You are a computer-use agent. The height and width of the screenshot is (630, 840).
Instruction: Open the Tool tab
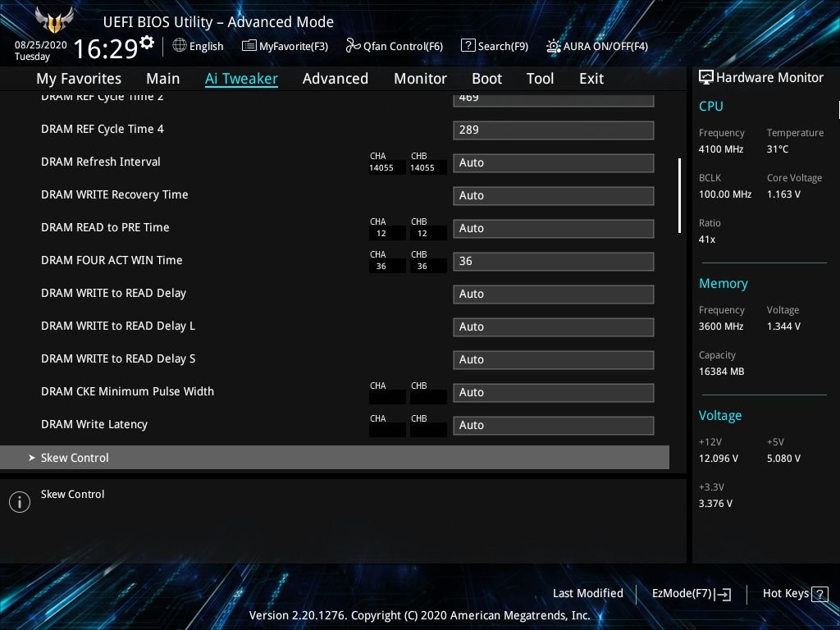540,79
